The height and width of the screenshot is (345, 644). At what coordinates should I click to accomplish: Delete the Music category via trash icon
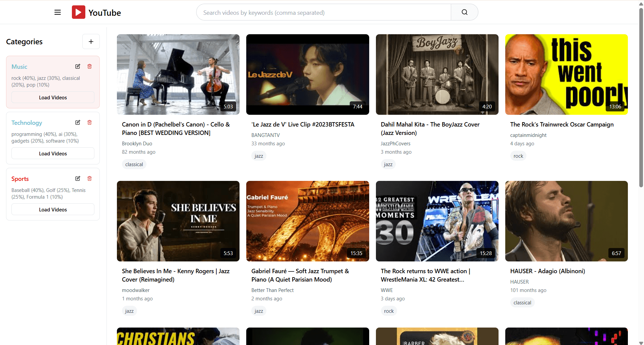point(89,66)
